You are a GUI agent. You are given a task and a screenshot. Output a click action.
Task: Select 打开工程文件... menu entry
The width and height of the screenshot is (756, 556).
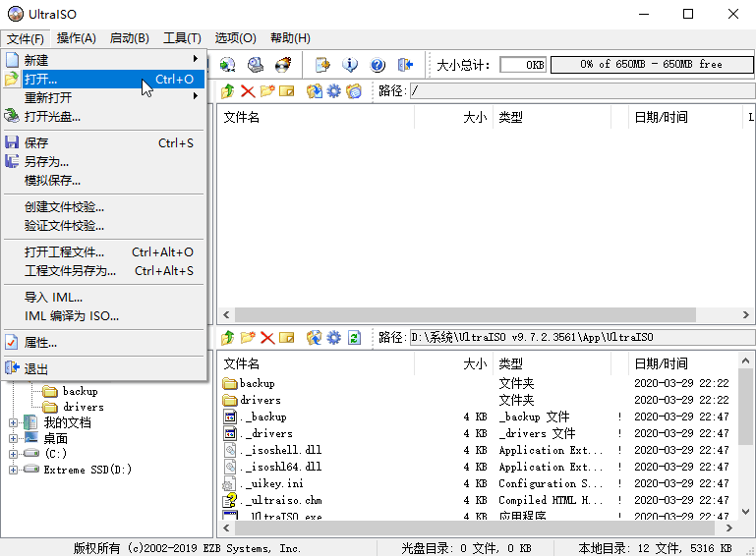[x=104, y=252]
